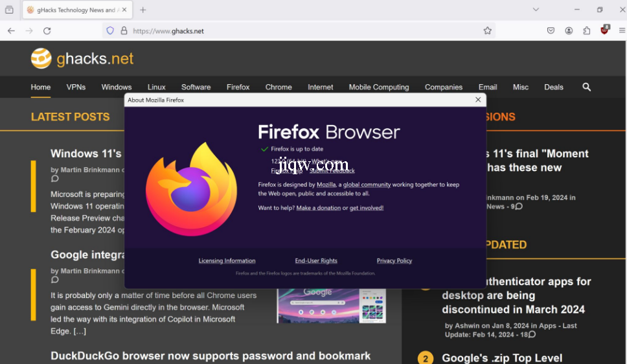Open Google's .zip Top Level article
The height and width of the screenshot is (364, 627).
click(502, 358)
